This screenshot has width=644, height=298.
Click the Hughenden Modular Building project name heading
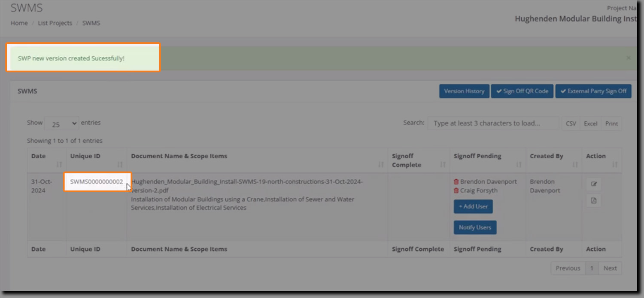pos(575,19)
